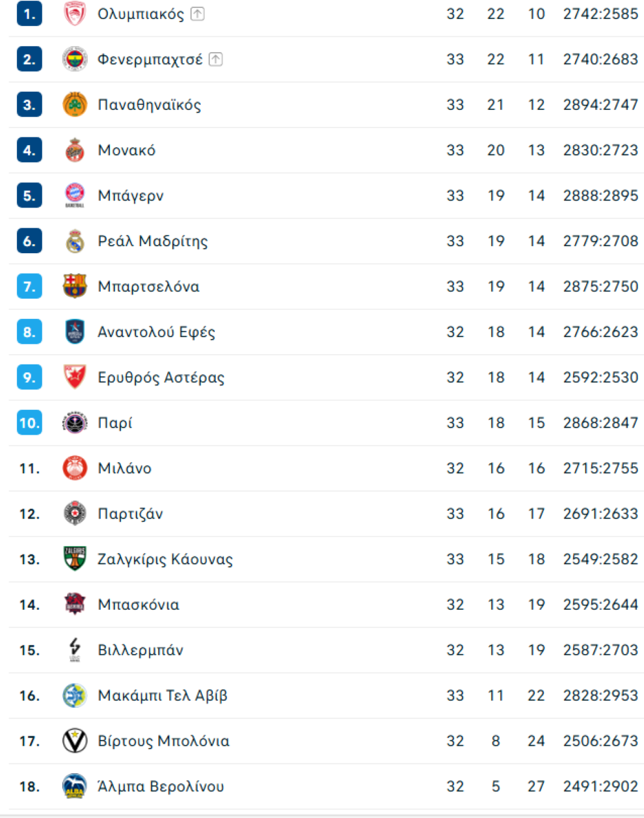644x818 pixels.
Task: Click the Virtus Bologna V logo
Action: pyautogui.click(x=75, y=741)
